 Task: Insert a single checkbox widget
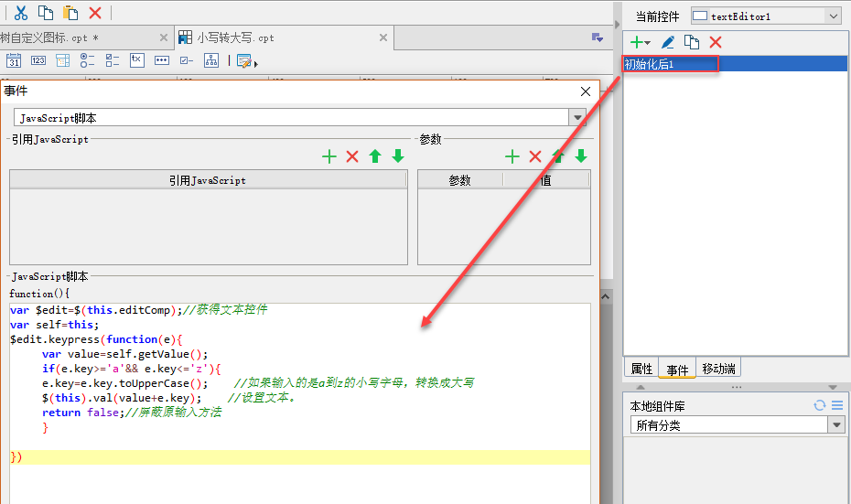click(x=186, y=60)
